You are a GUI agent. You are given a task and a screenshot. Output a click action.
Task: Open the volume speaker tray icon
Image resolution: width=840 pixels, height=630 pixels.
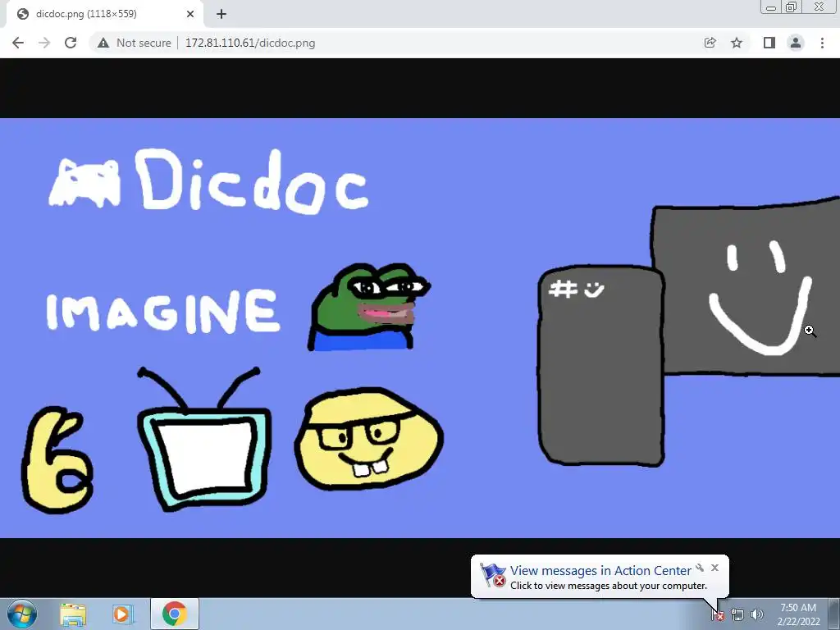[x=756, y=615]
